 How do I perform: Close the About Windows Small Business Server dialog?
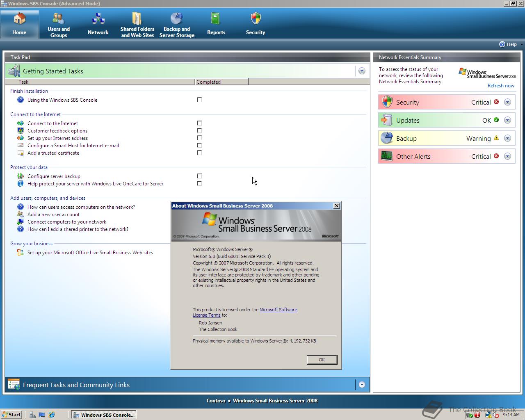[337, 206]
